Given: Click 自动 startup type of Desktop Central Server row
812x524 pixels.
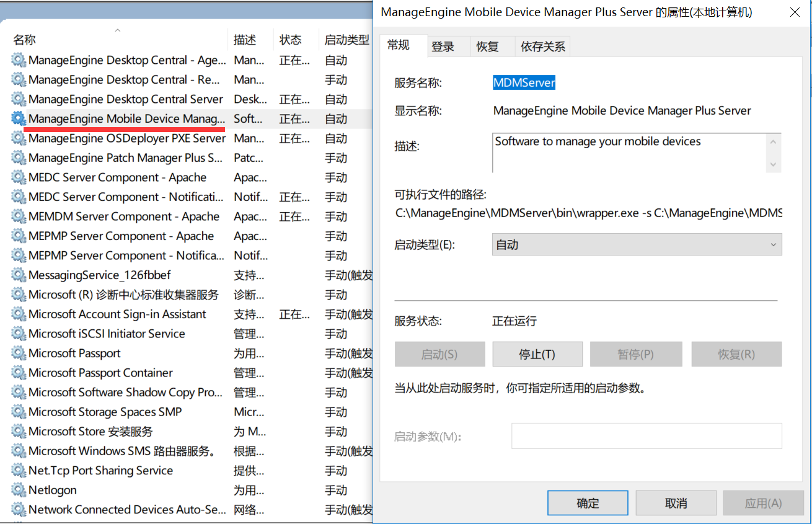Looking at the screenshot, I should (336, 99).
